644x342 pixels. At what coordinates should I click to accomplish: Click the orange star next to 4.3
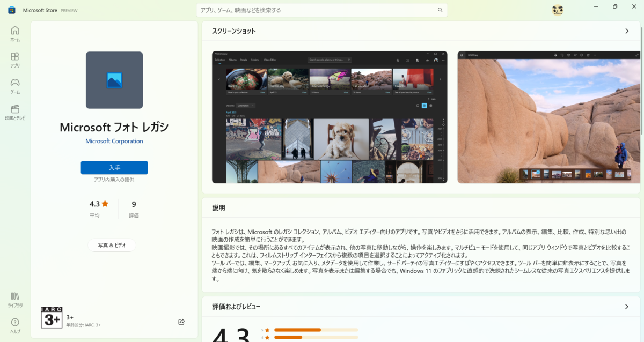pyautogui.click(x=105, y=204)
